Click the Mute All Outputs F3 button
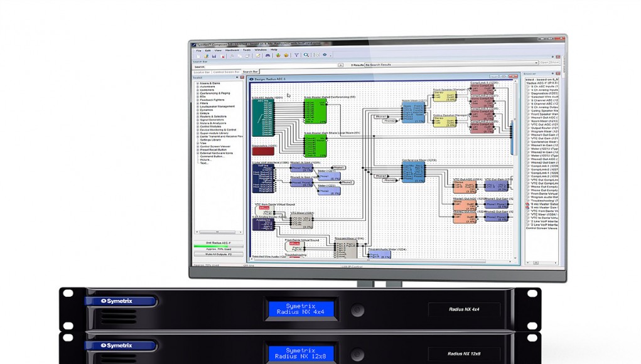This screenshot has height=364, width=641. (217, 255)
